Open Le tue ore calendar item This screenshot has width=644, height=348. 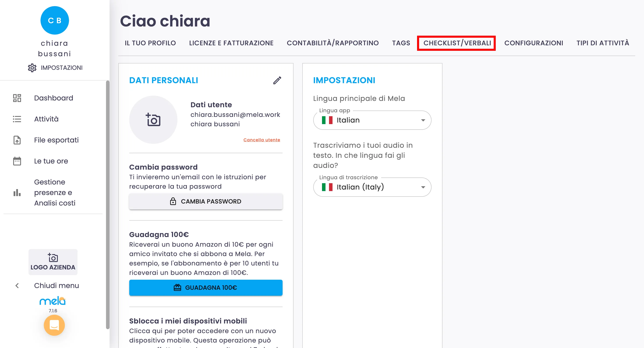point(51,161)
